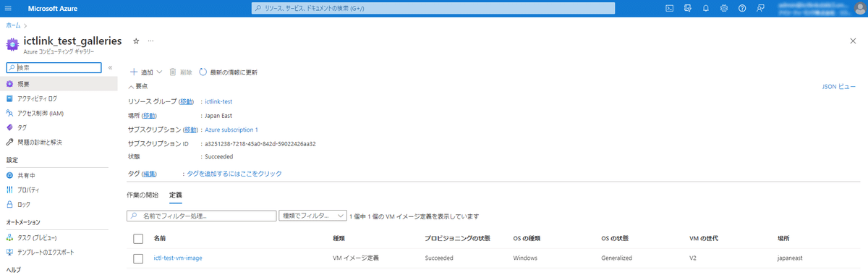Select all rows with header checkbox
The height and width of the screenshot is (275, 868).
[138, 238]
